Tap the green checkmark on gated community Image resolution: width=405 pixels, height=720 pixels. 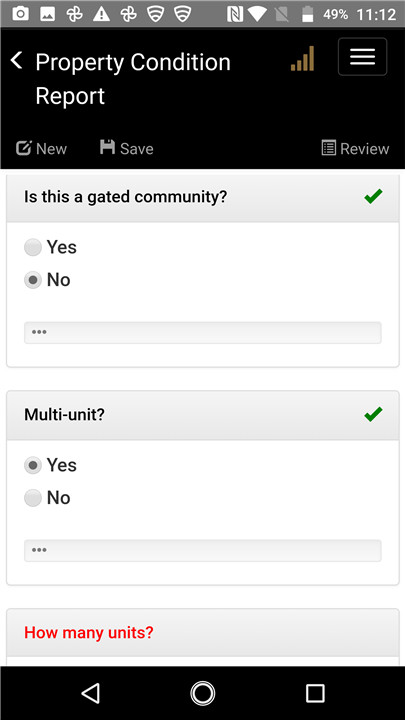(x=373, y=197)
